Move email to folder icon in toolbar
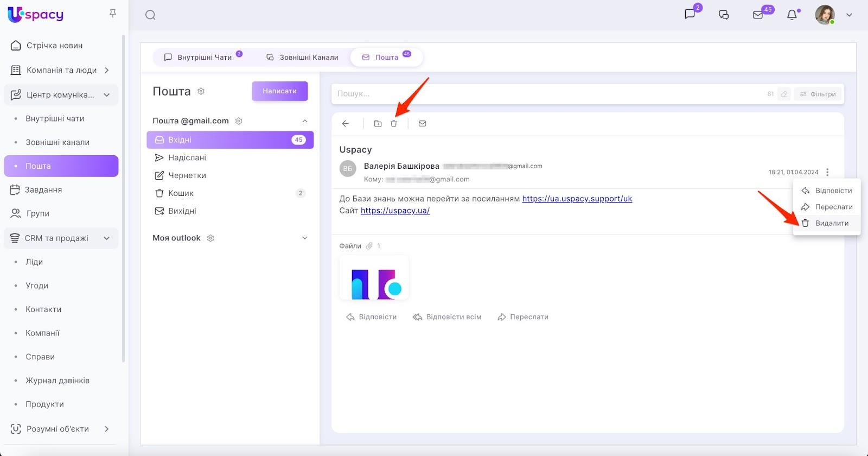Screen dimensions: 868x456 pos(378,124)
